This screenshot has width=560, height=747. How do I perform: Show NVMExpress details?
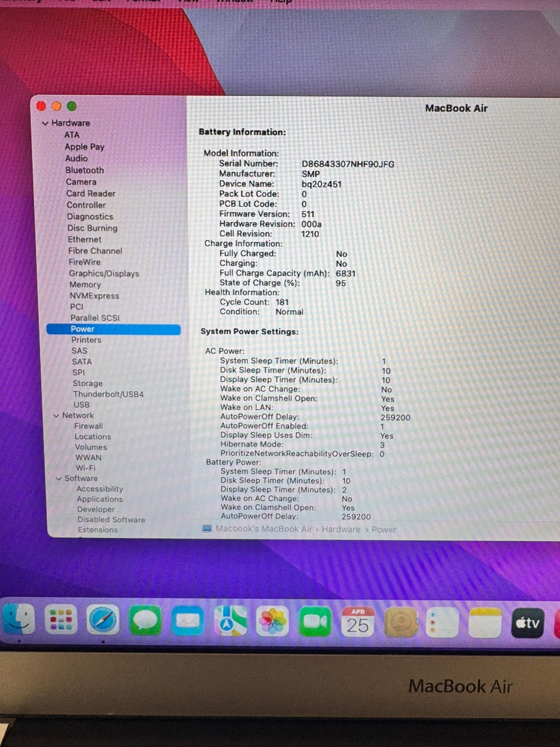pyautogui.click(x=94, y=295)
